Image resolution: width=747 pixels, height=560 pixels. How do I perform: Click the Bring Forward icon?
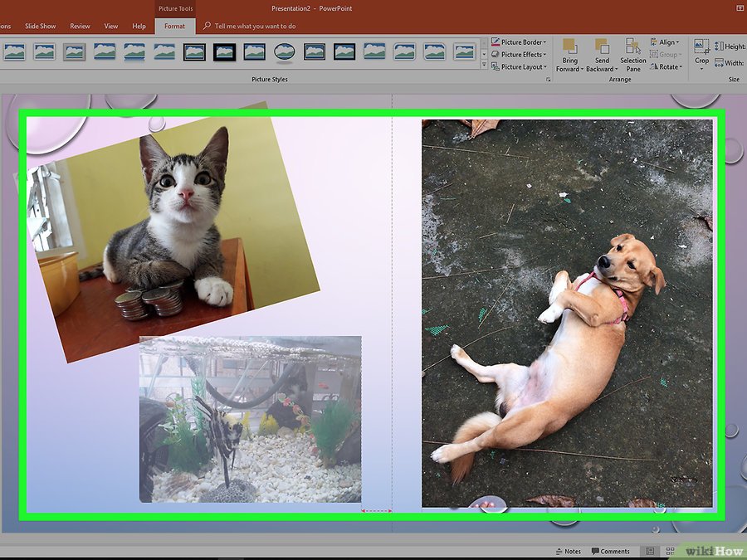569,47
